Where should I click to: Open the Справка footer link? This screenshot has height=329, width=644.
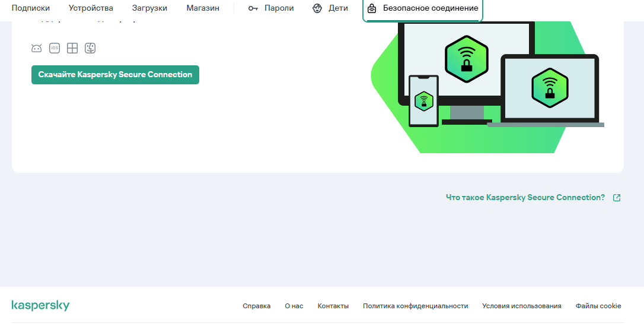[257, 306]
